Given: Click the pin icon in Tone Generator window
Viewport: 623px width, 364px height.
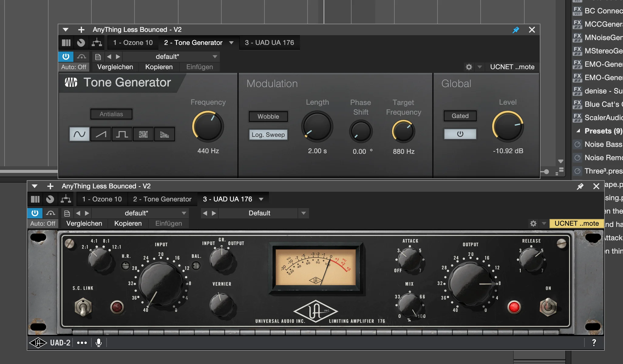Looking at the screenshot, I should click(516, 30).
